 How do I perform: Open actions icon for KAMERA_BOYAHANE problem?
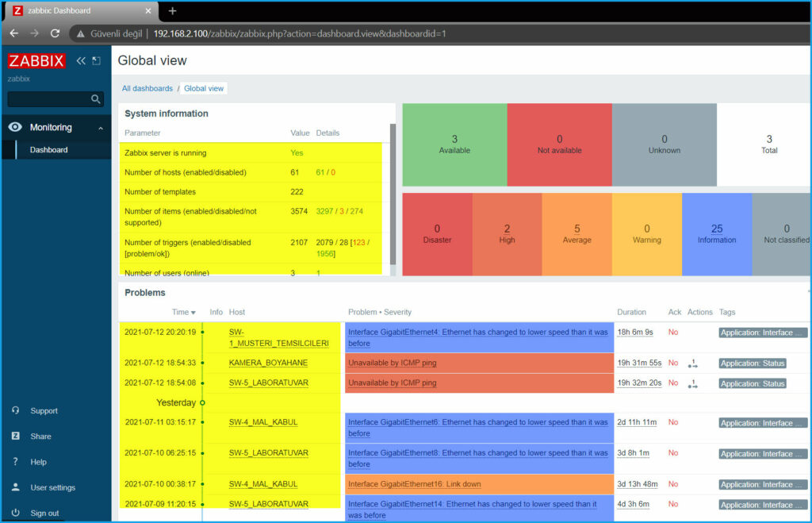[x=692, y=363]
